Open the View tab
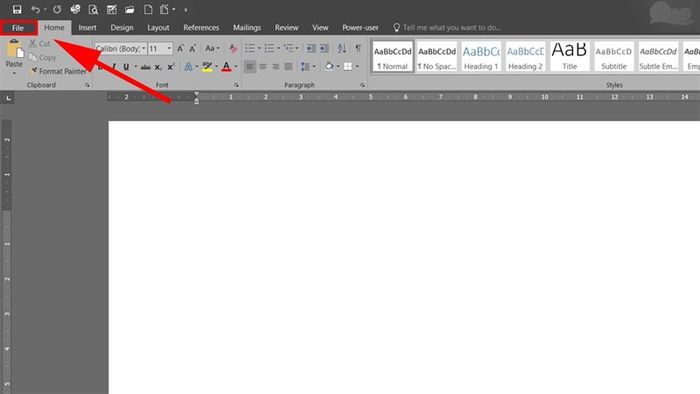 coord(320,28)
